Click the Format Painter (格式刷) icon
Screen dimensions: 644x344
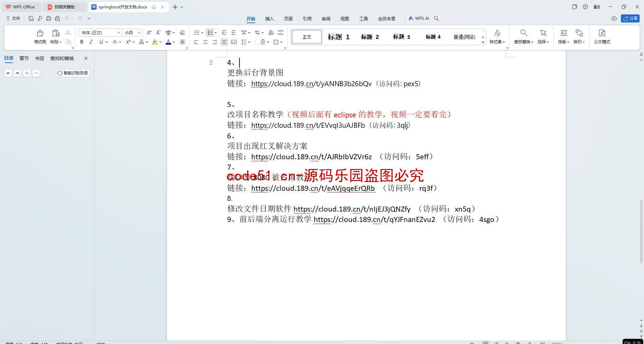coord(40,33)
